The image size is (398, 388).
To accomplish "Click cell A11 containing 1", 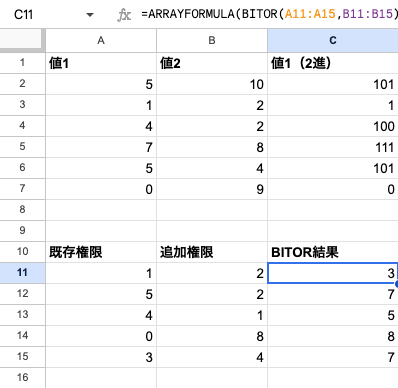I will pos(101,273).
